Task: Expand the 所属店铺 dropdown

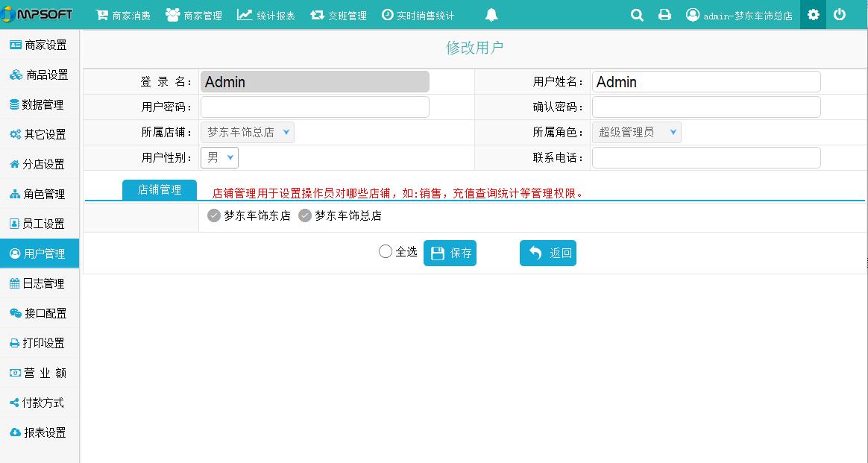Action: click(x=248, y=133)
